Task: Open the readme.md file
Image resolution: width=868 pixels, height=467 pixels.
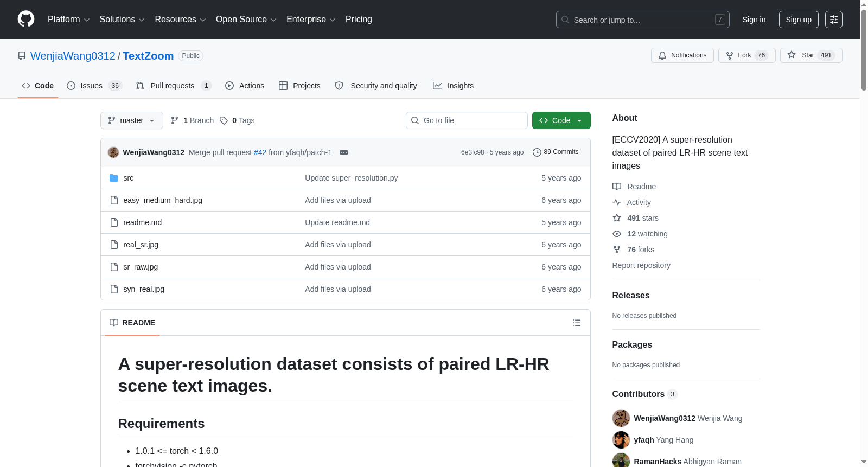Action: 143,222
